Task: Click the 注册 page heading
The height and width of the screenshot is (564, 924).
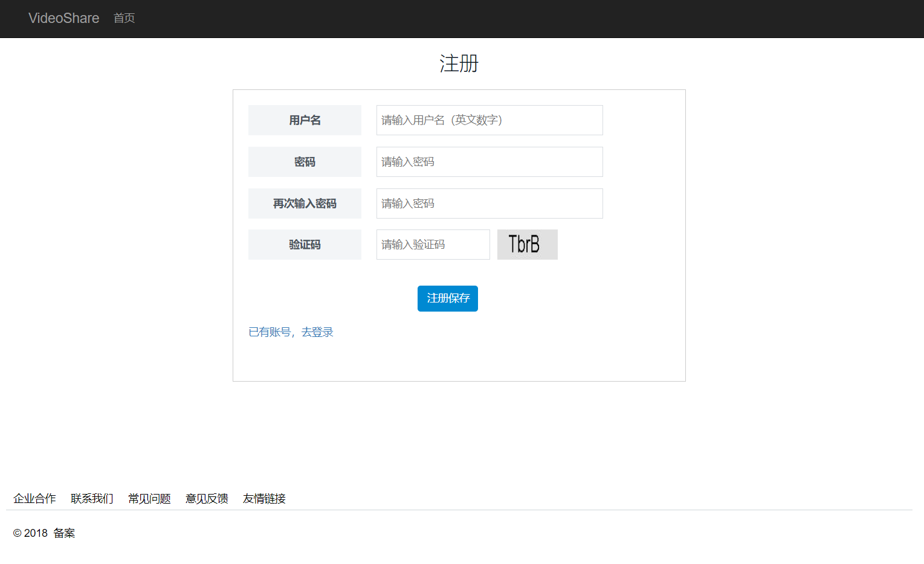Action: pos(459,63)
